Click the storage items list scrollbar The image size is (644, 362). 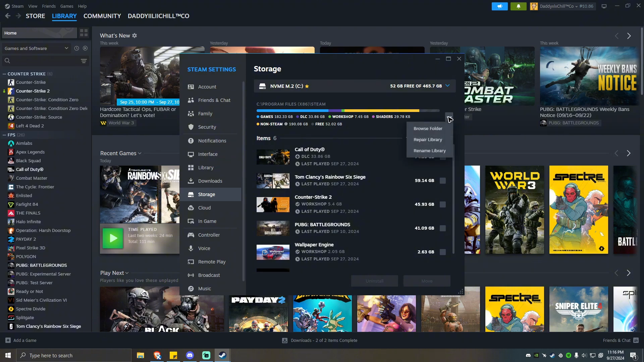click(453, 199)
